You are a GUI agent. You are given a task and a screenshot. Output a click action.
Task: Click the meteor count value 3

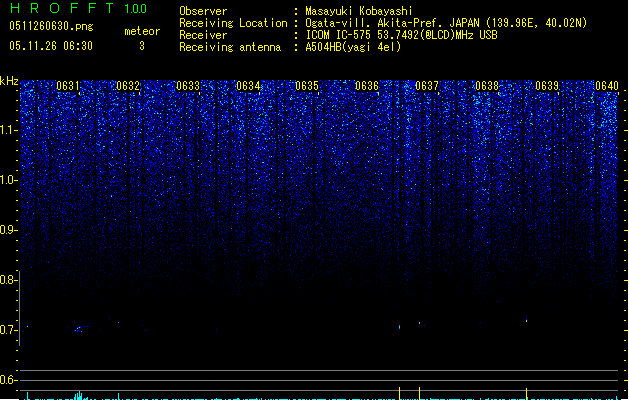[142, 46]
